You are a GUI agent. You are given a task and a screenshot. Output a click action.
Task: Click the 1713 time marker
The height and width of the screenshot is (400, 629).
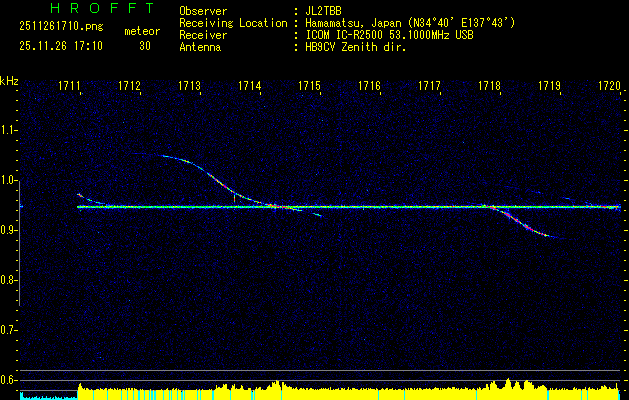click(x=190, y=87)
